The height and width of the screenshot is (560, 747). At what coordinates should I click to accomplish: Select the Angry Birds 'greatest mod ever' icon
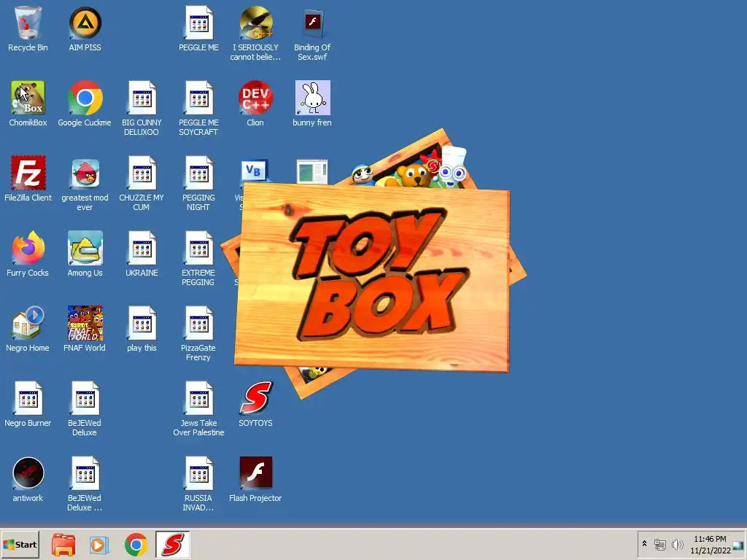pos(85,172)
